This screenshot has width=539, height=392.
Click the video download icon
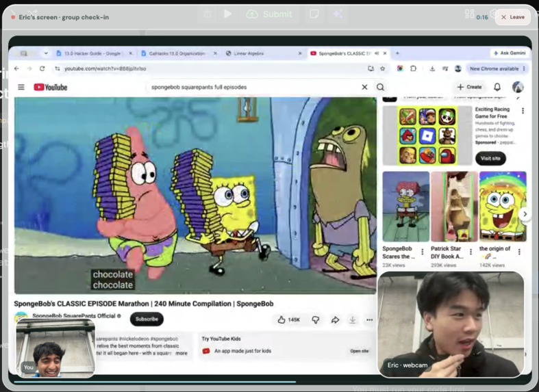coord(352,319)
